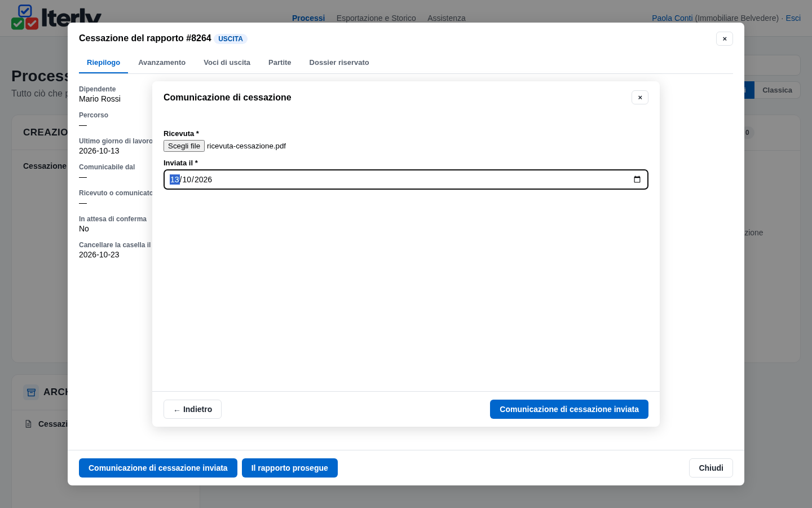Click the Iterly logo

(56, 17)
